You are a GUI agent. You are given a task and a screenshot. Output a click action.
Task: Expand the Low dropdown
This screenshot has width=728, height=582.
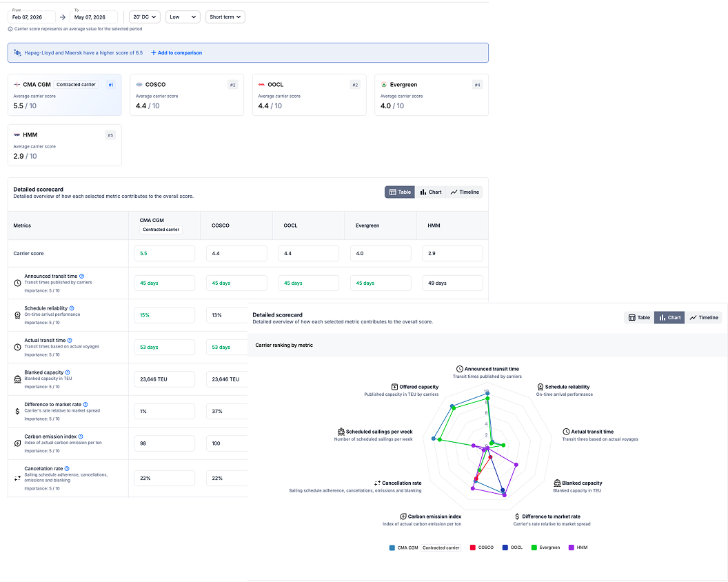click(x=183, y=17)
